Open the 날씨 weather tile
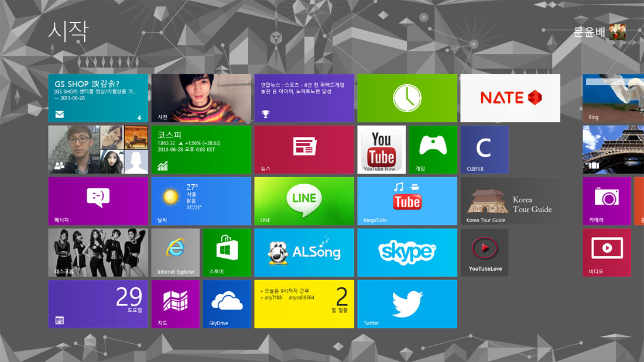This screenshot has height=362, width=644. point(201,201)
